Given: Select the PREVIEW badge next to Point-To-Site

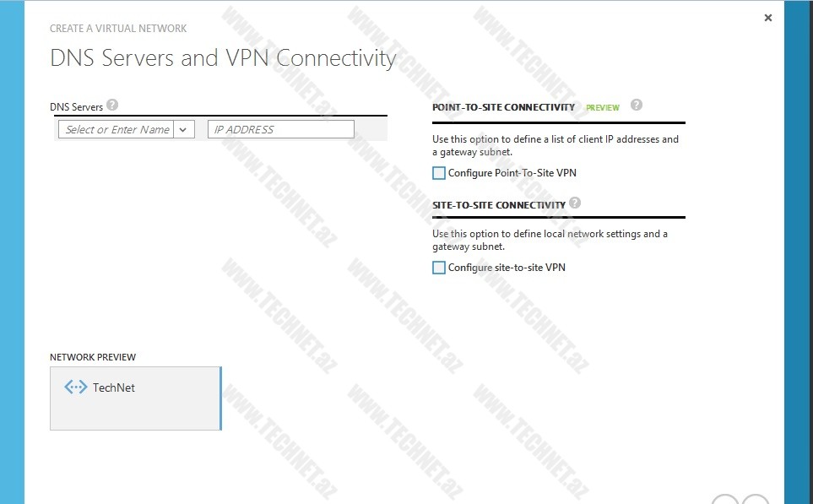Looking at the screenshot, I should click(x=603, y=107).
